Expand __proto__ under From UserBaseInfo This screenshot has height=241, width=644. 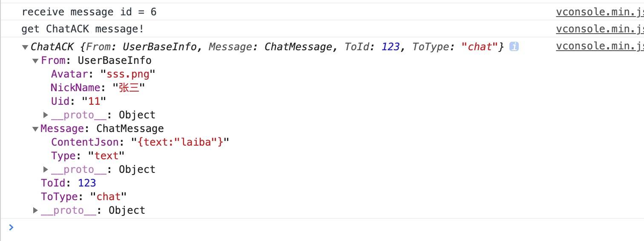(x=46, y=115)
